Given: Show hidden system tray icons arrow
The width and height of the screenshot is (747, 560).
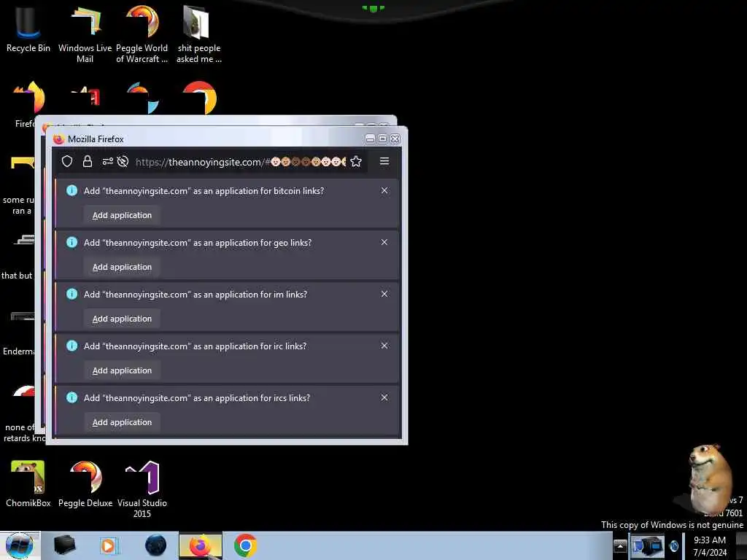Looking at the screenshot, I should click(x=620, y=545).
